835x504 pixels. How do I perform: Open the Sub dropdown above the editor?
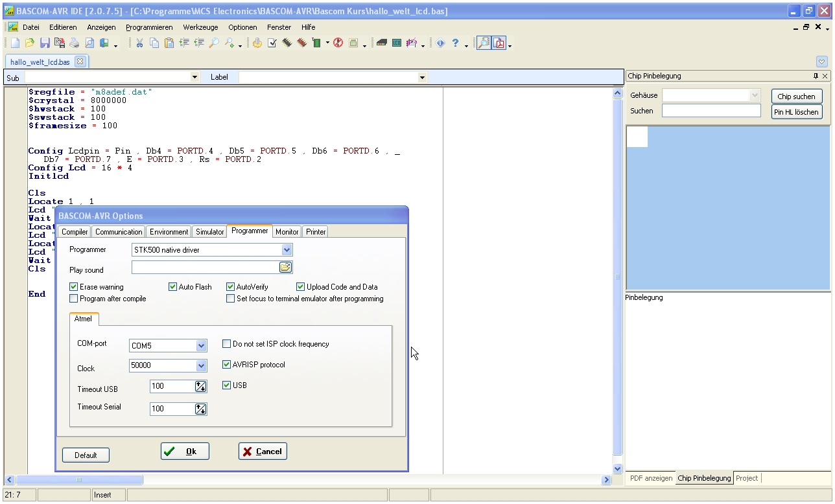click(194, 78)
